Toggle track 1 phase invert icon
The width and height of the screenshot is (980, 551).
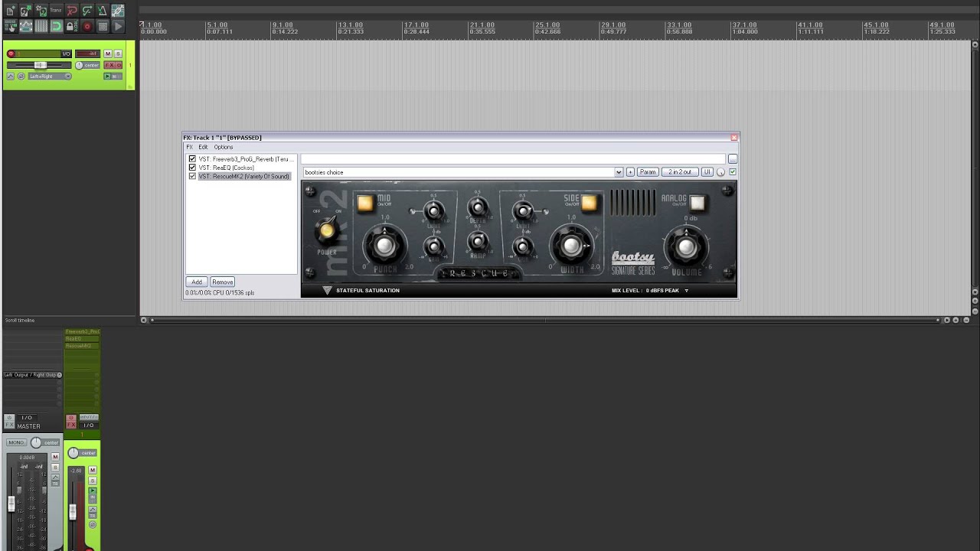21,77
